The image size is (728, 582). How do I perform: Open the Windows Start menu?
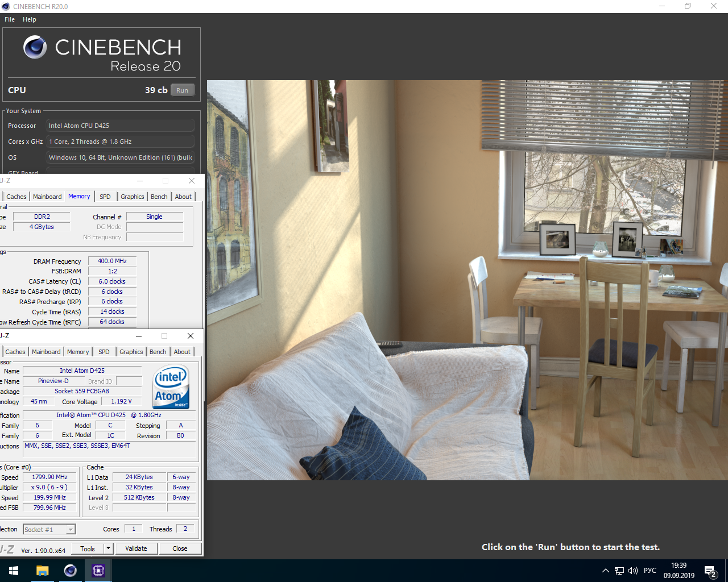(x=14, y=571)
